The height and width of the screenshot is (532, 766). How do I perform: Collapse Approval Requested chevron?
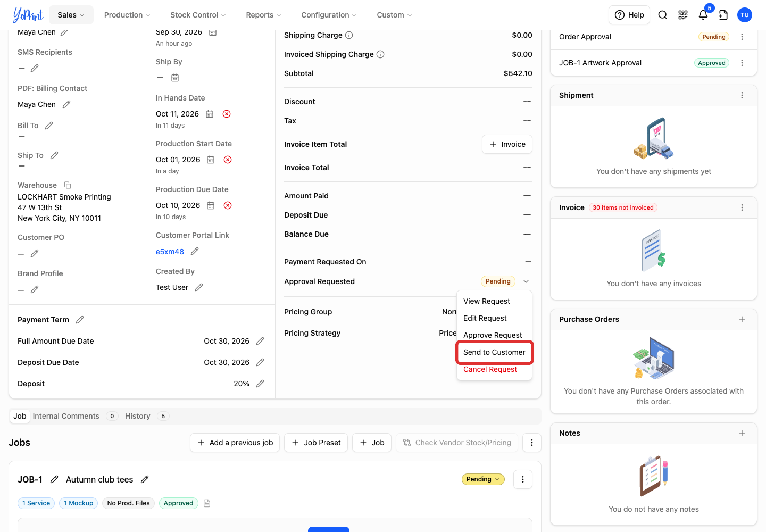pos(526,281)
